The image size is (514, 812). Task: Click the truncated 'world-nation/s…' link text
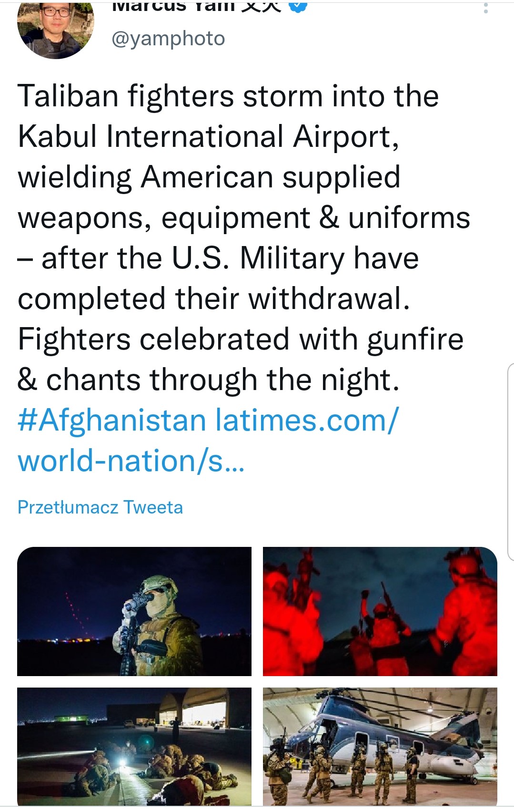coord(131,461)
